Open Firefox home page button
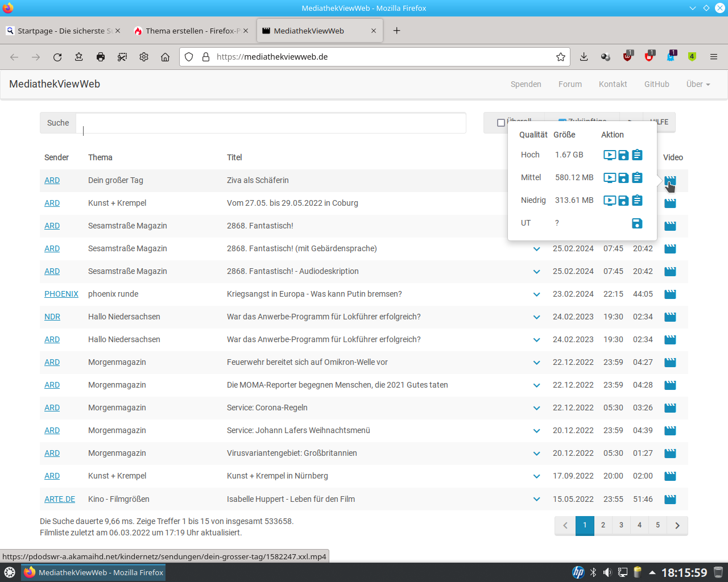 click(x=166, y=57)
